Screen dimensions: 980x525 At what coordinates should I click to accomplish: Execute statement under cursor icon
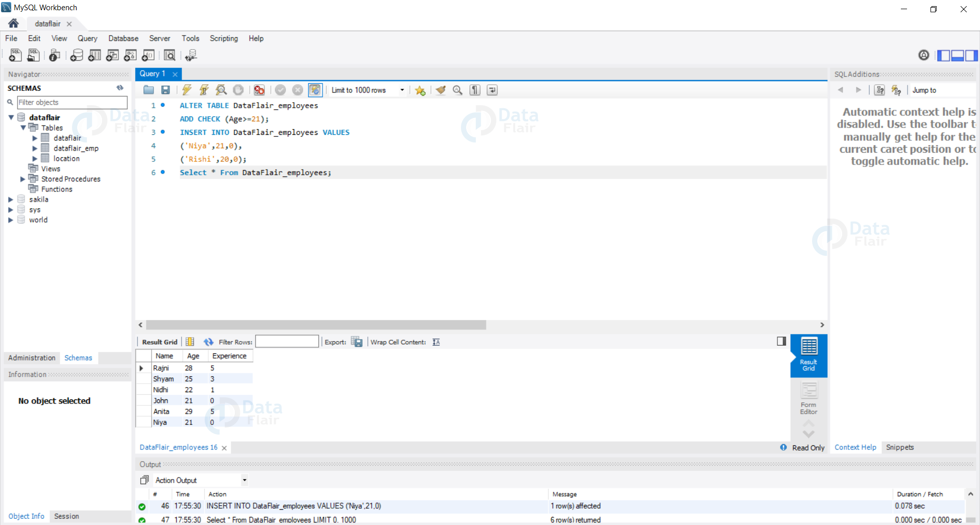204,90
